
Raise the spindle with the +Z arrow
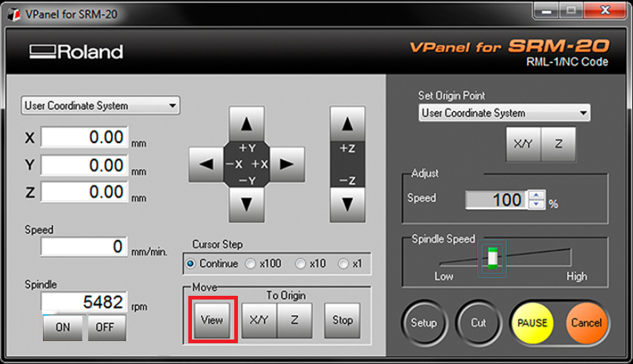click(348, 124)
